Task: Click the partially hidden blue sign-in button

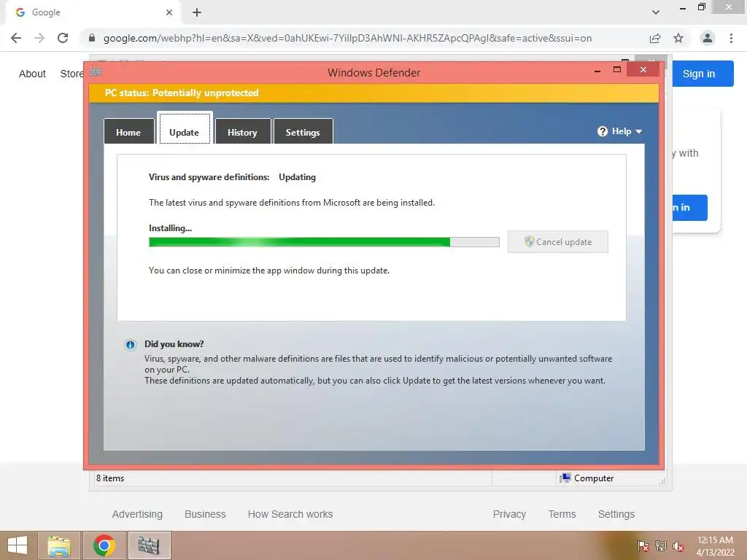Action: coord(690,208)
